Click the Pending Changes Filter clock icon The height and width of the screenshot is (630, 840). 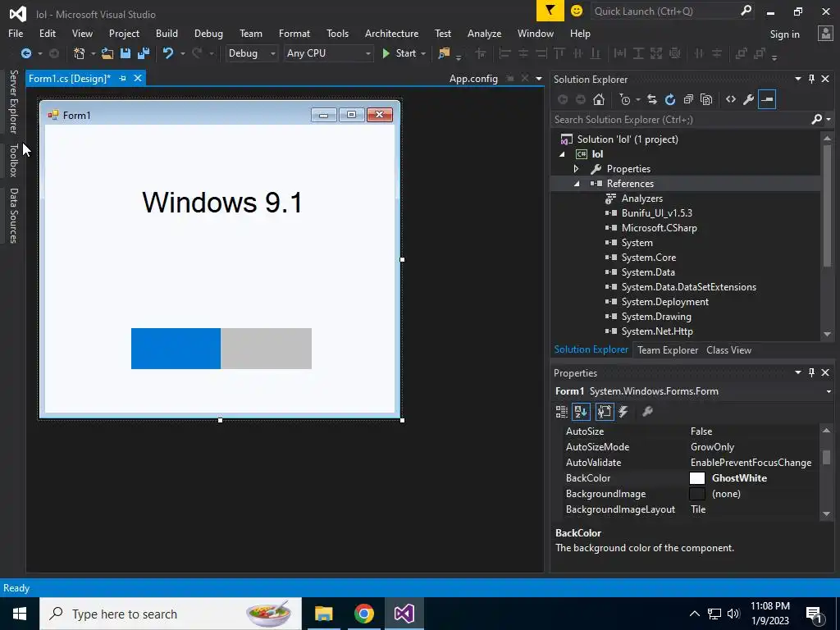[x=624, y=99]
